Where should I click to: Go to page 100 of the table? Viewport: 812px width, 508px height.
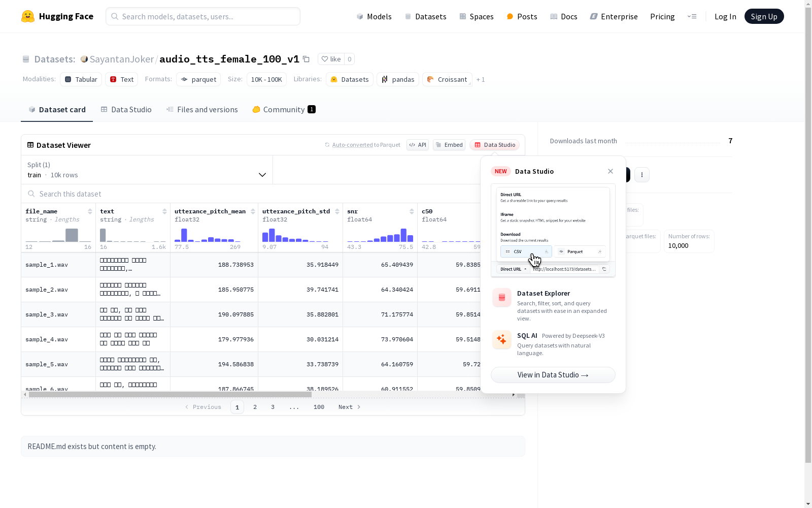point(319,407)
